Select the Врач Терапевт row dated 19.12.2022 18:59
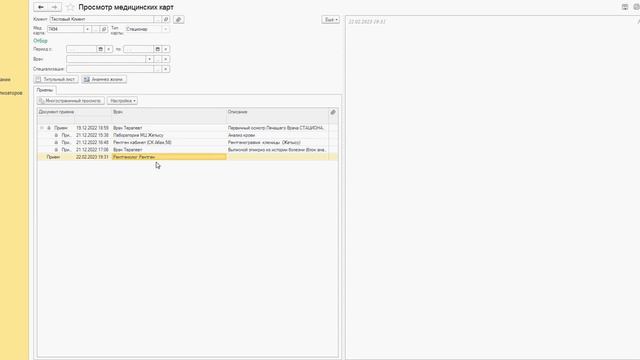This screenshot has width=640, height=360. point(187,128)
